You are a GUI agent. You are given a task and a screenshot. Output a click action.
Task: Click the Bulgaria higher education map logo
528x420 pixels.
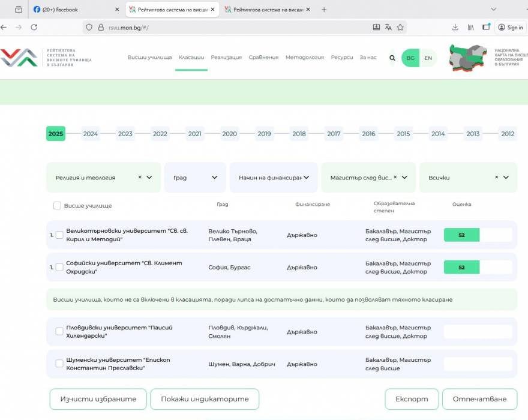click(x=468, y=58)
